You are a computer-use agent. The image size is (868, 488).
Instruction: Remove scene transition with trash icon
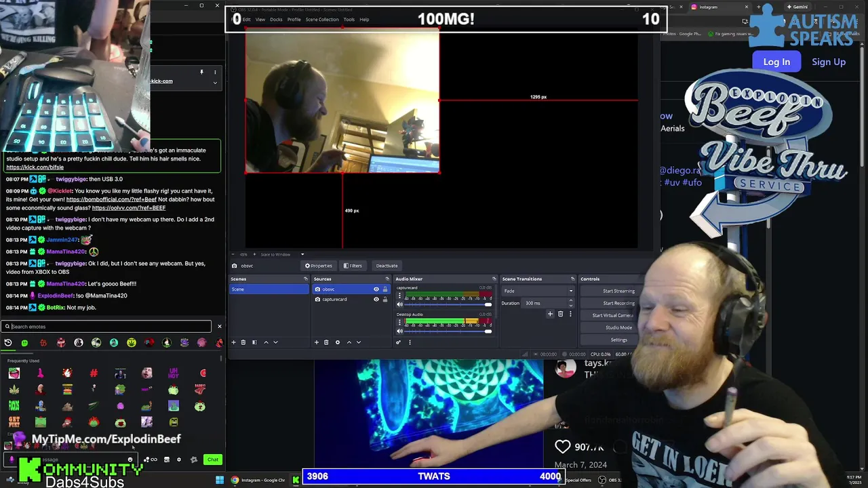click(x=560, y=314)
